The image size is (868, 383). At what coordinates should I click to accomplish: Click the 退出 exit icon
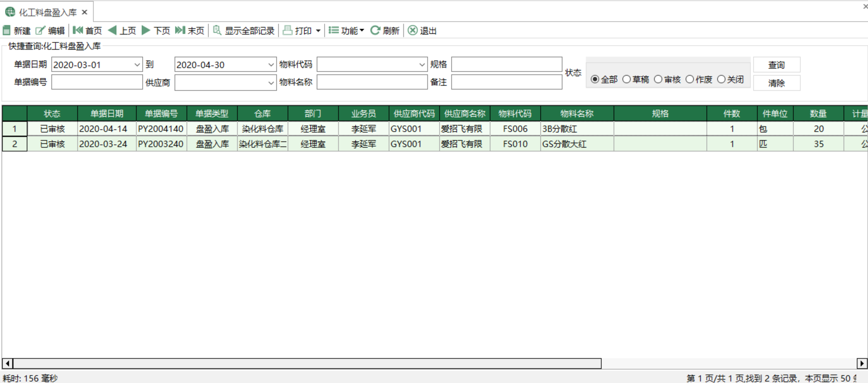coord(413,30)
